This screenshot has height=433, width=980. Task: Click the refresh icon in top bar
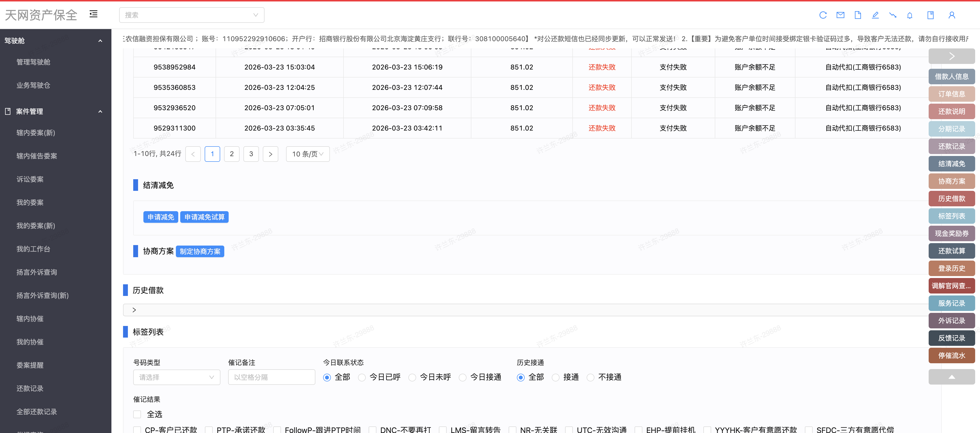(x=823, y=15)
